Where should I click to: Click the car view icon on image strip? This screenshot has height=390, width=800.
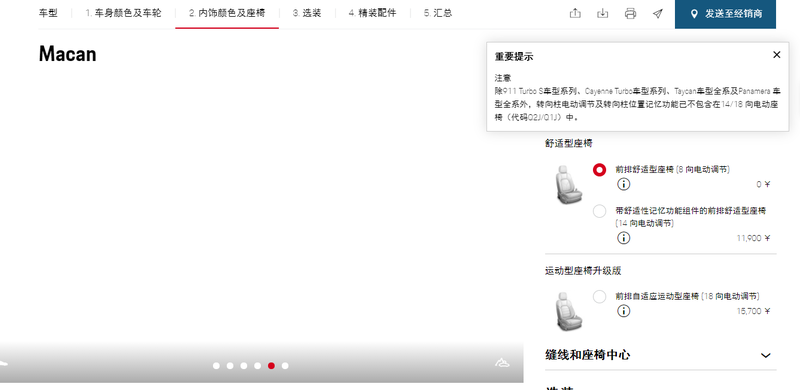(503, 363)
